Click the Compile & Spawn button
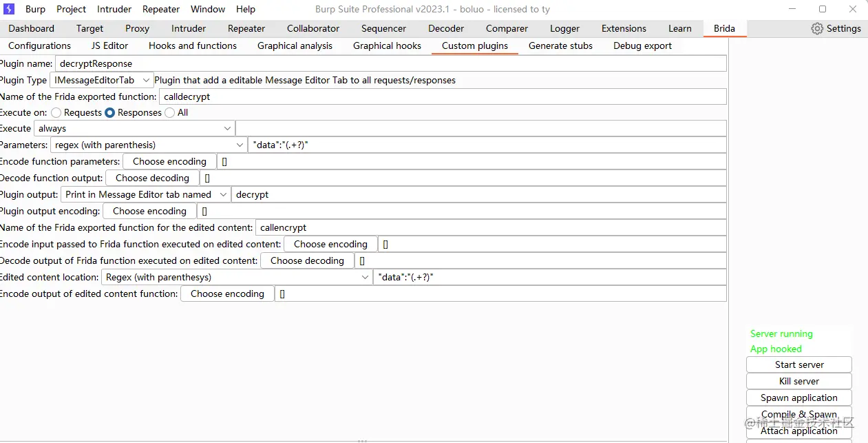This screenshot has height=443, width=868. click(x=799, y=414)
